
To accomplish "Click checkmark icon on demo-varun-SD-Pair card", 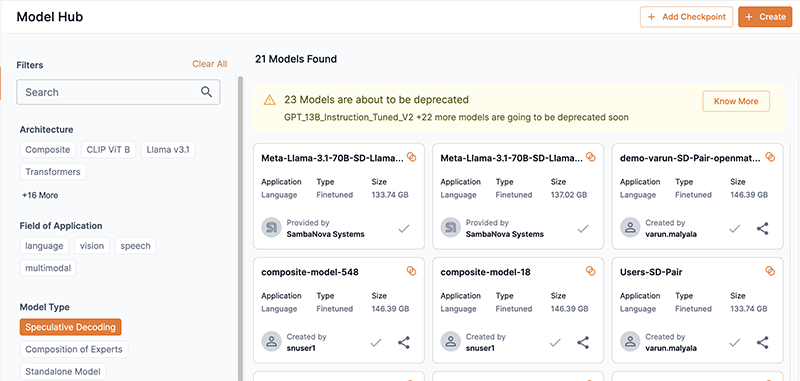I will pyautogui.click(x=735, y=229).
